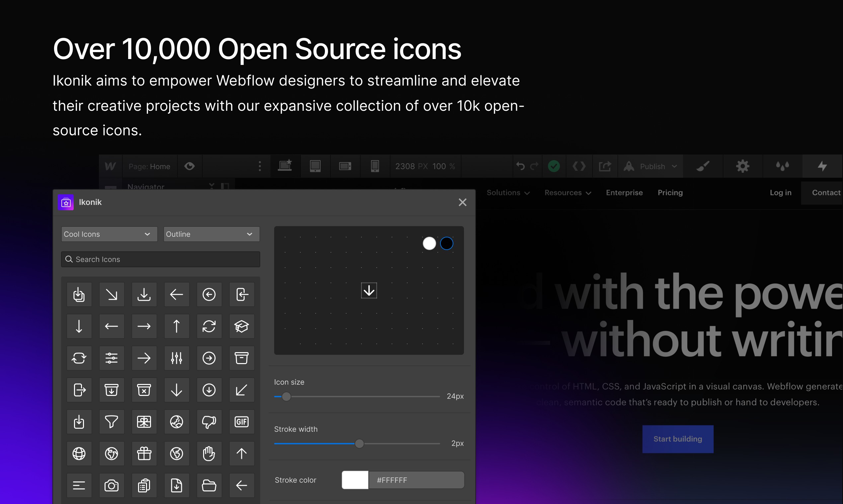The width and height of the screenshot is (843, 504).
Task: Open the white Stroke color swatch
Action: [x=355, y=480]
